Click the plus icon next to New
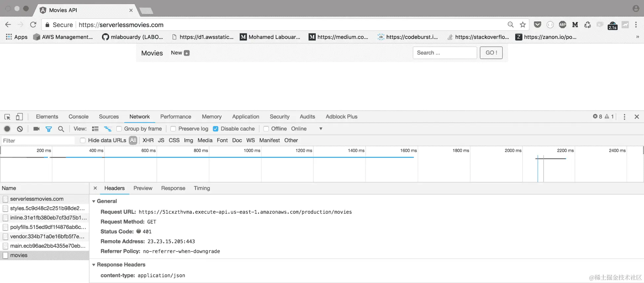 [187, 53]
